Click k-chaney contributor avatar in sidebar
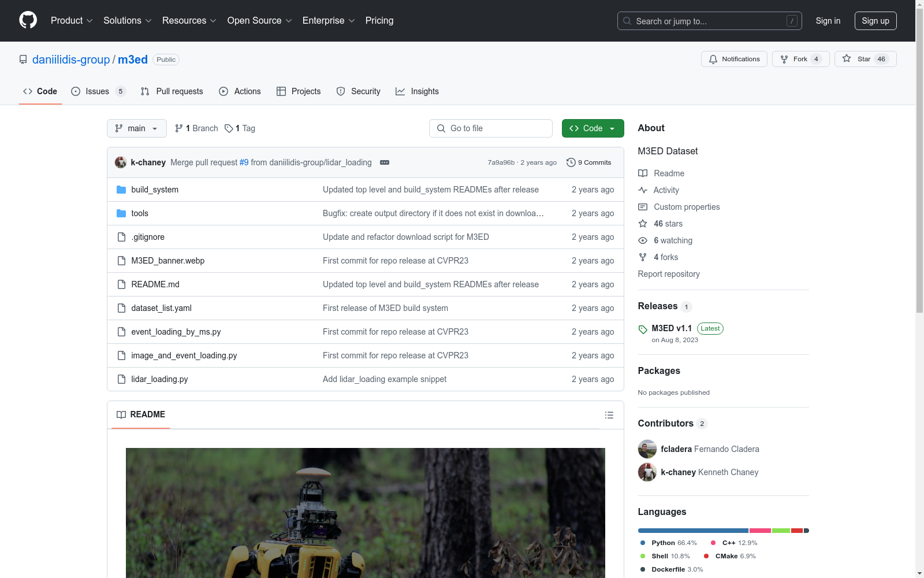This screenshot has height=578, width=924. point(647,472)
